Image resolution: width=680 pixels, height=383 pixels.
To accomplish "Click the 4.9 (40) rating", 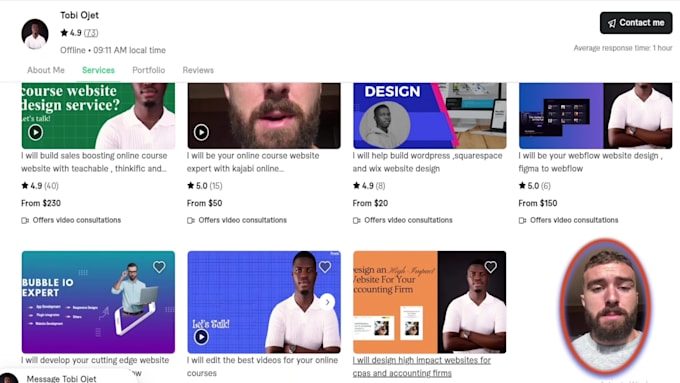I will [40, 186].
